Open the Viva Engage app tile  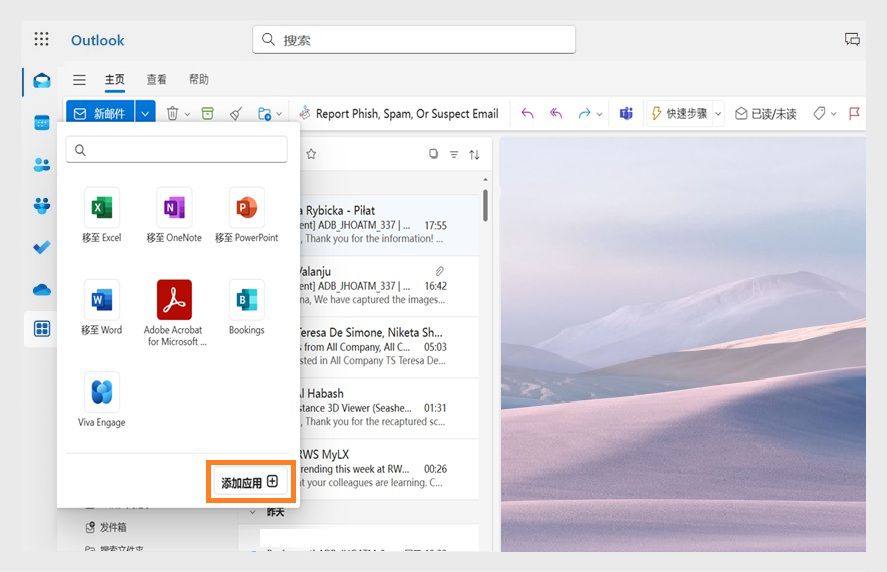(x=102, y=400)
